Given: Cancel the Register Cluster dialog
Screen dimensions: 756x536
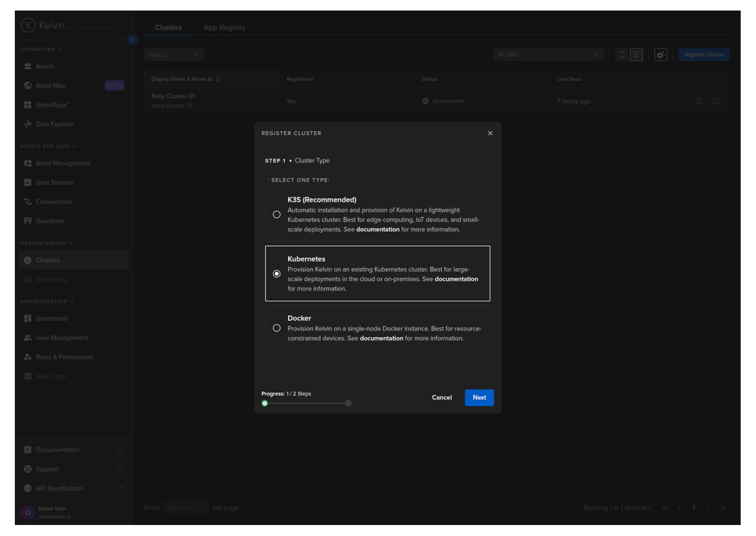Looking at the screenshot, I should pos(442,398).
